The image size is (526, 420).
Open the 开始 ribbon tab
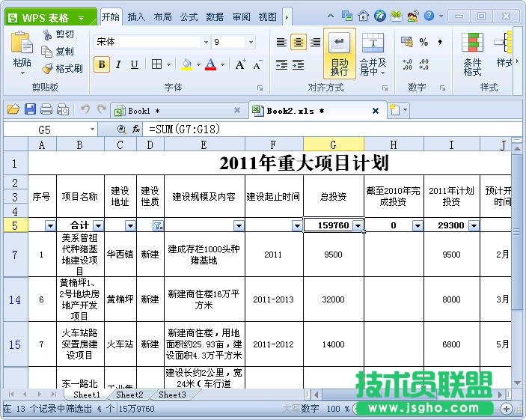[111, 16]
